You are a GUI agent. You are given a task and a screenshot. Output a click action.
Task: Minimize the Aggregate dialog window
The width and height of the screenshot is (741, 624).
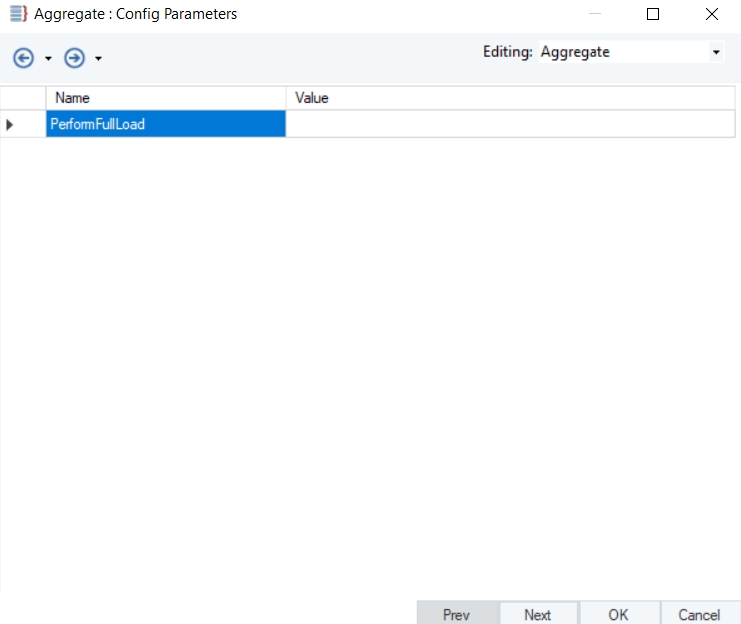point(595,14)
